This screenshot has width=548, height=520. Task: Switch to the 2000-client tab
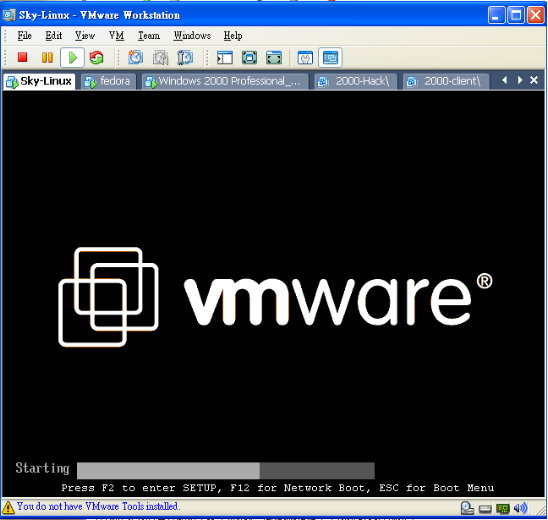[446, 81]
